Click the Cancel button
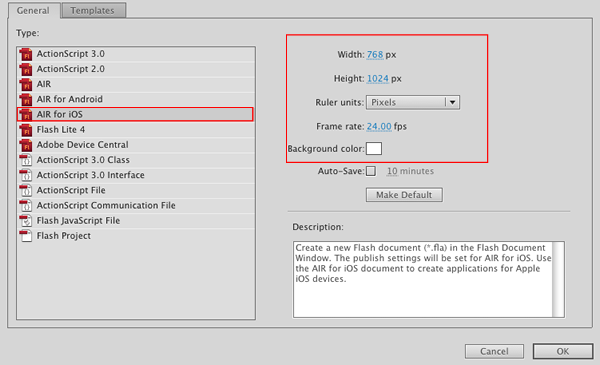 [x=494, y=351]
